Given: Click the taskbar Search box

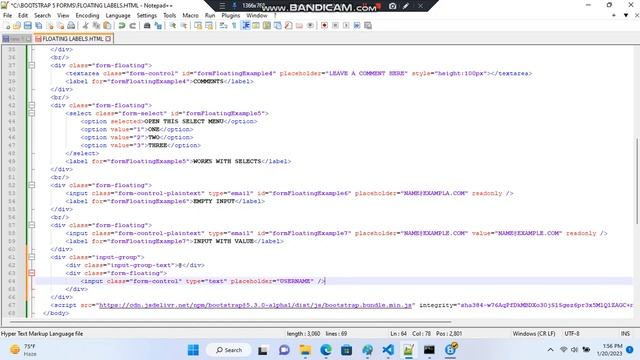Looking at the screenshot, I should click(x=229, y=350).
